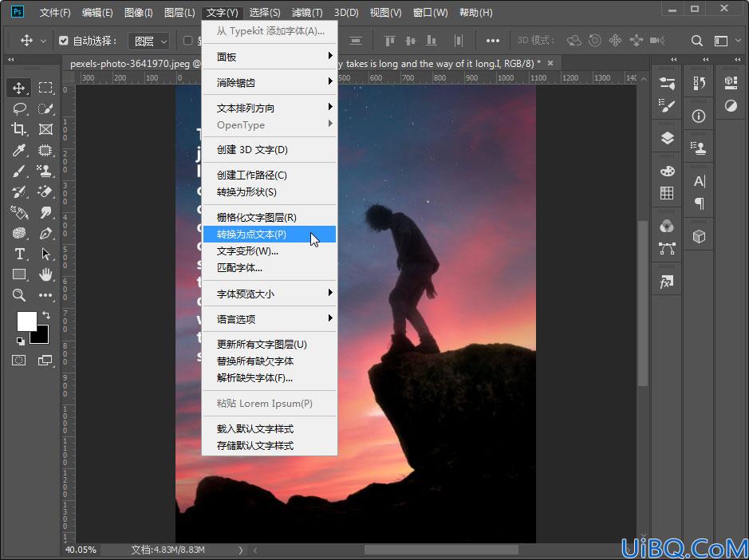Select the Lasso tool
749x560 pixels.
point(18,109)
